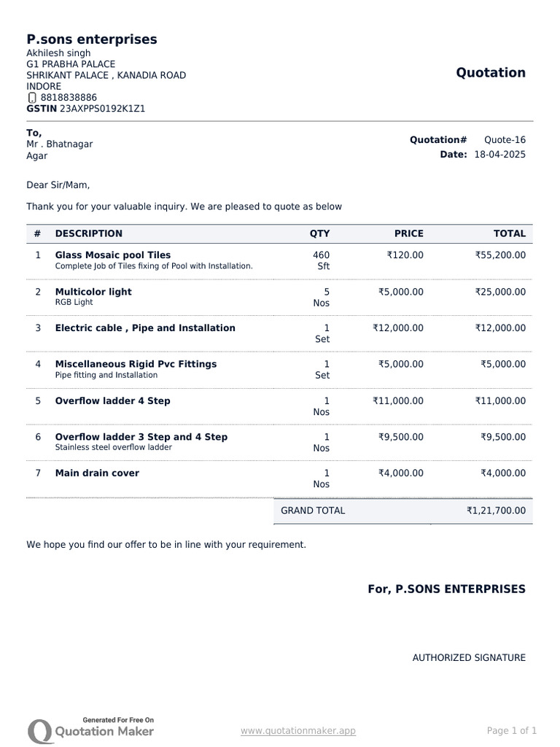Click the Quotation Maker Q logo
Image resolution: width=560 pixels, height=747 pixels.
(39, 732)
